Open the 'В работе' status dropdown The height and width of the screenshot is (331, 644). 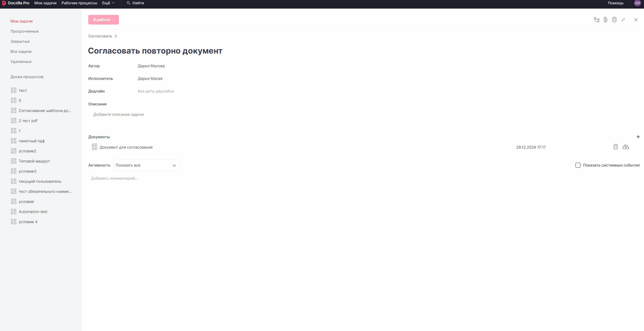click(103, 20)
